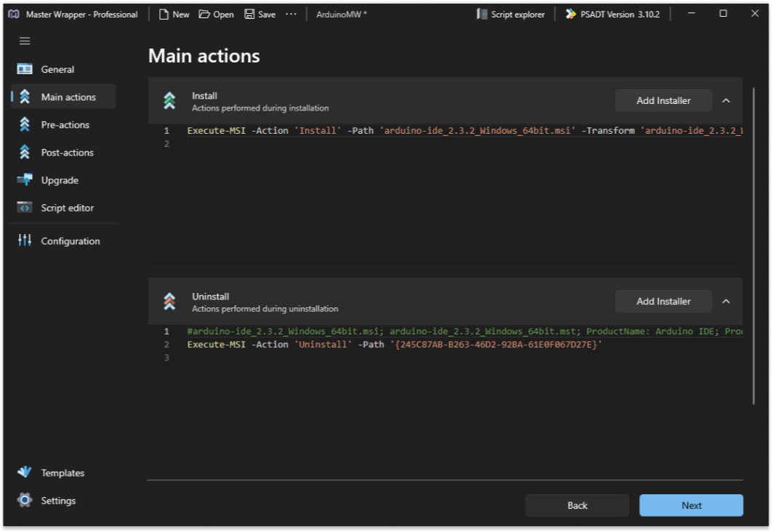772x532 pixels.
Task: Click the General sidebar icon
Action: tap(25, 69)
